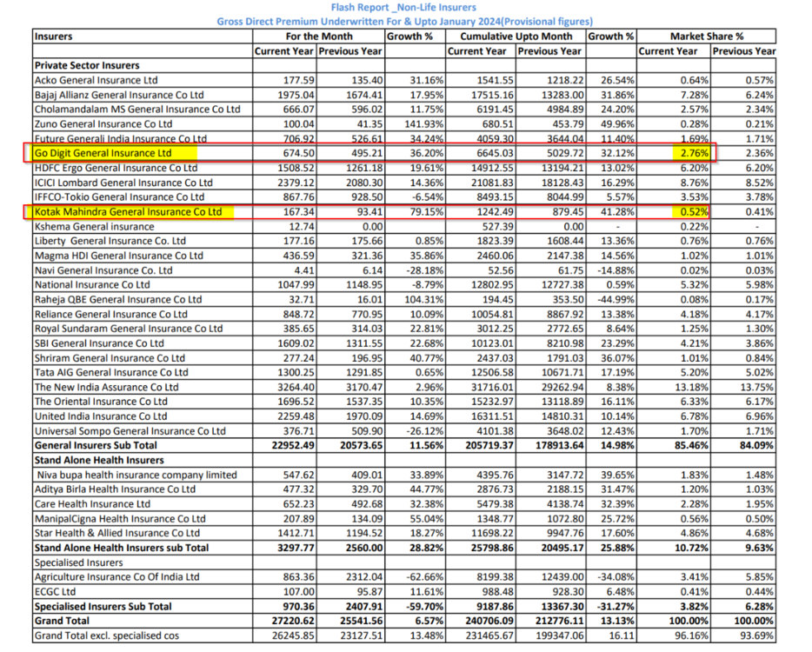
Task: Click the 'Private Sector Insurers' section label
Action: tap(87, 65)
